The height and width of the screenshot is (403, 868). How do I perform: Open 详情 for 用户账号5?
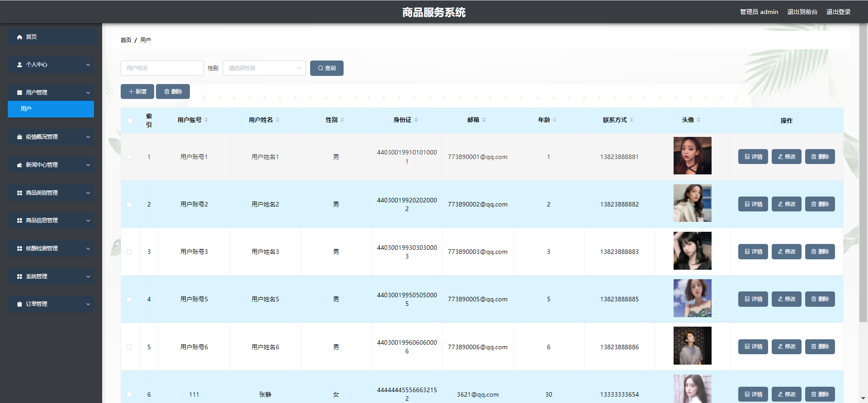[753, 299]
